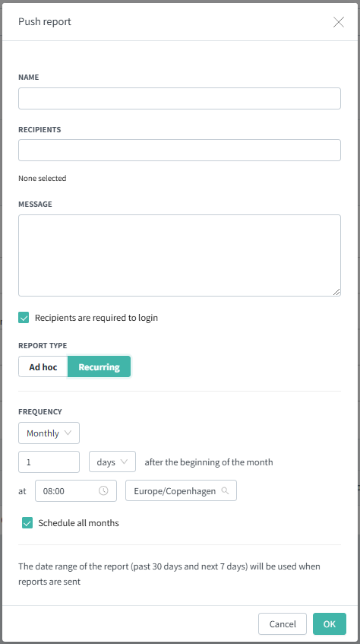Select the day count field showing 1
The image size is (360, 644).
point(49,462)
